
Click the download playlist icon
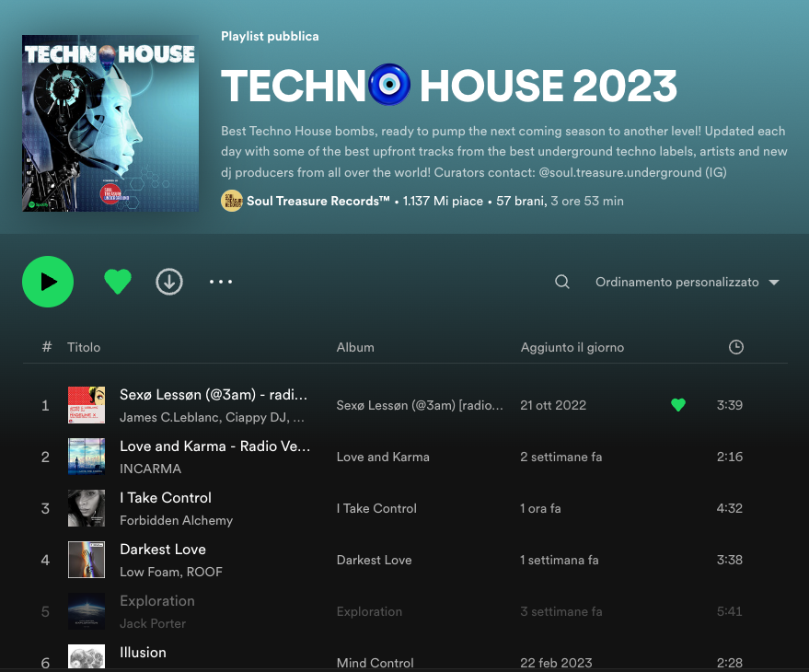point(169,282)
